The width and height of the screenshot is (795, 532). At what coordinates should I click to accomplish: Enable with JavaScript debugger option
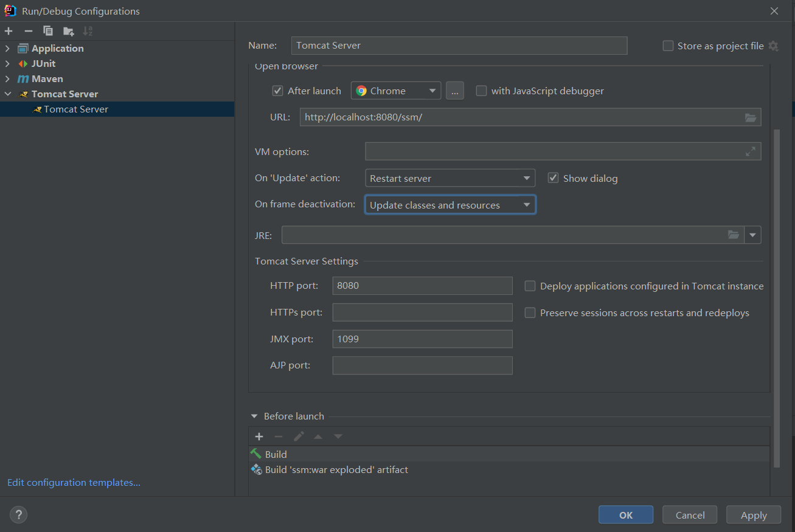point(481,91)
